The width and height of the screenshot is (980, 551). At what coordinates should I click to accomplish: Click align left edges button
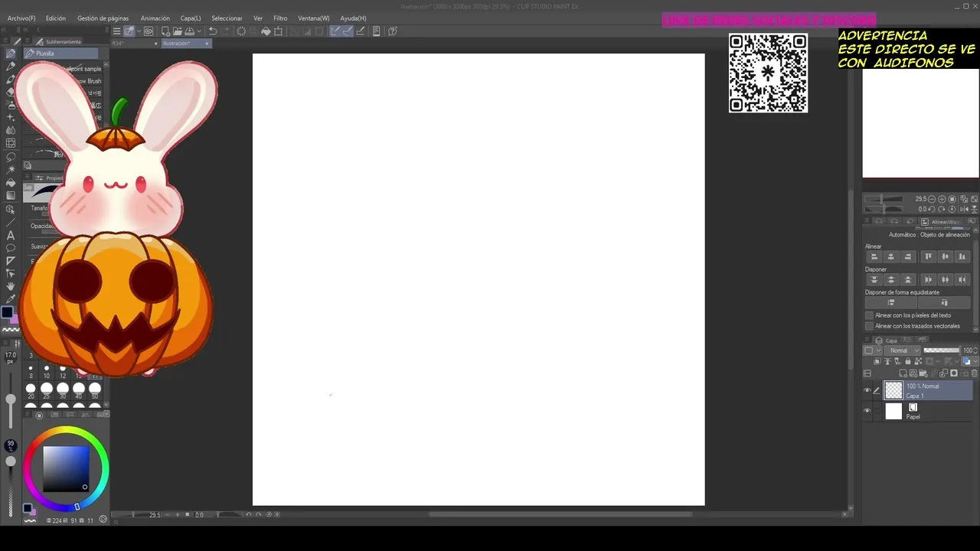tap(874, 256)
